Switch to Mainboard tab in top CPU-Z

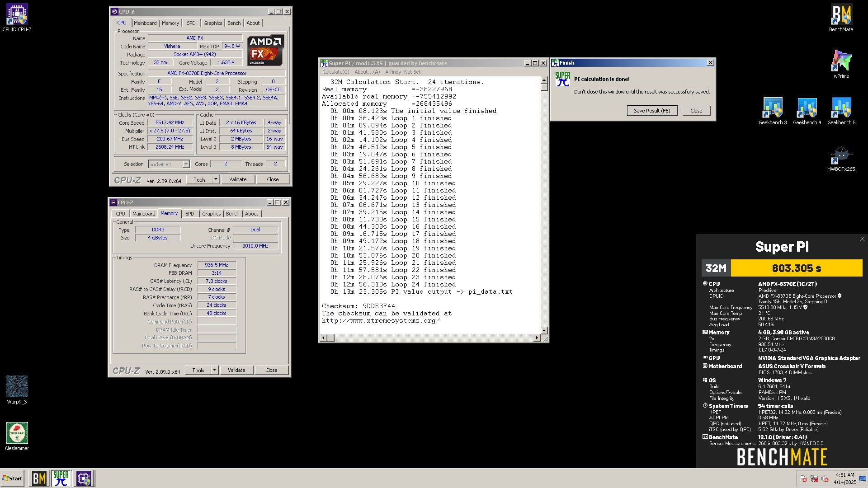(x=145, y=23)
